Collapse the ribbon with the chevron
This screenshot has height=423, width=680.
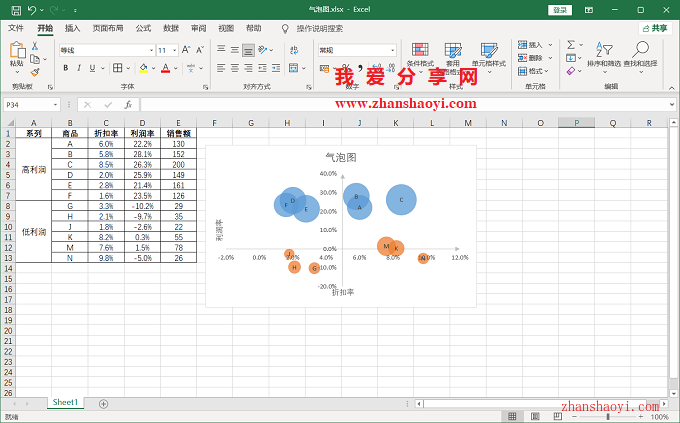pyautogui.click(x=671, y=87)
